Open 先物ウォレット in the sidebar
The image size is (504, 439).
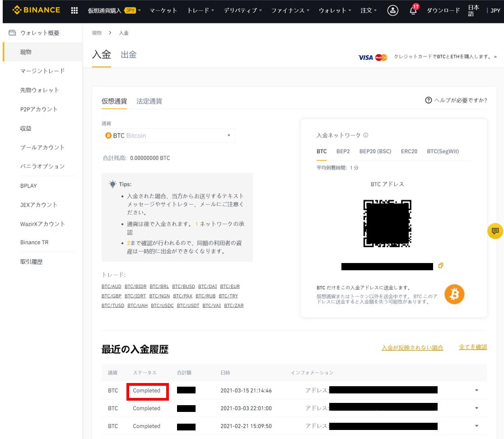(x=39, y=90)
